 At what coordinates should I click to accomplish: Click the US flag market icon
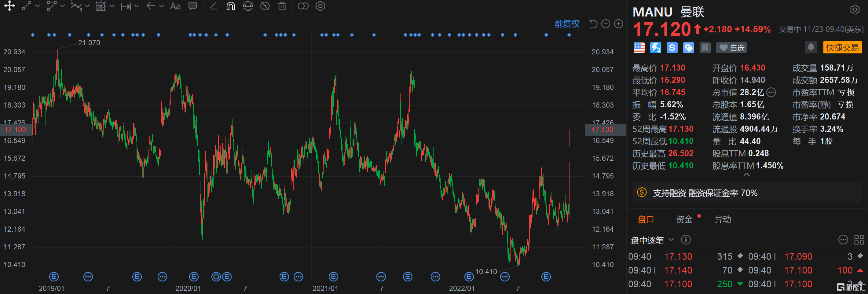(639, 48)
